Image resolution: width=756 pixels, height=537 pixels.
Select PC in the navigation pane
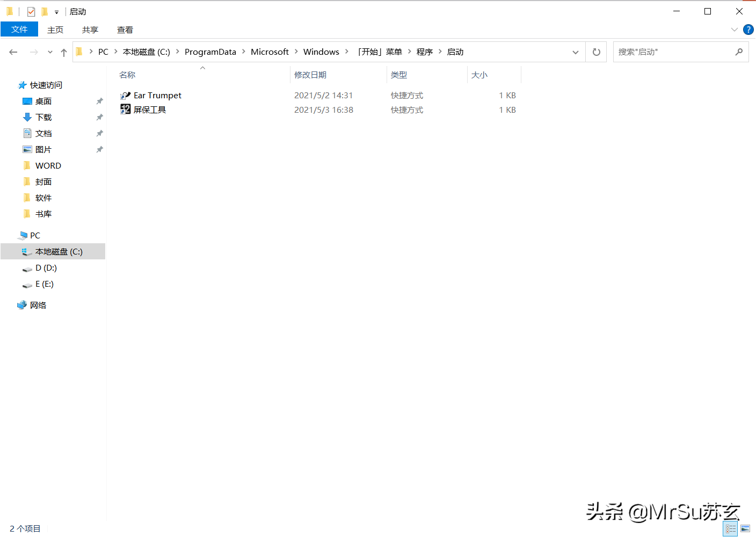pyautogui.click(x=35, y=235)
